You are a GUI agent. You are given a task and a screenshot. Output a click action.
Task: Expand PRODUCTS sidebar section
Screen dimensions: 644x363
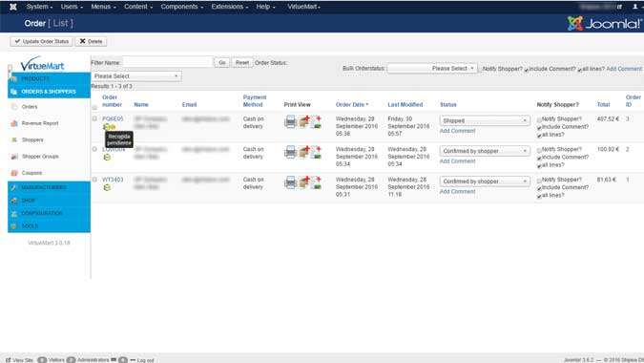tap(49, 78)
